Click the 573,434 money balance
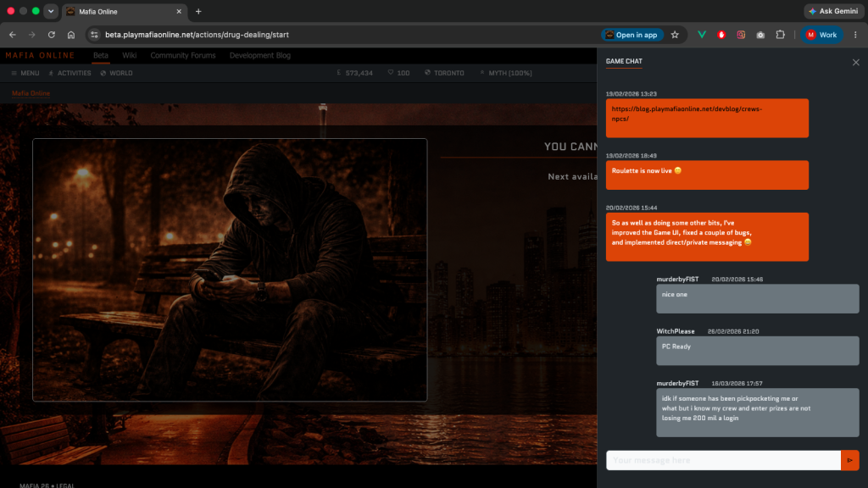This screenshot has width=868, height=488. coord(355,73)
